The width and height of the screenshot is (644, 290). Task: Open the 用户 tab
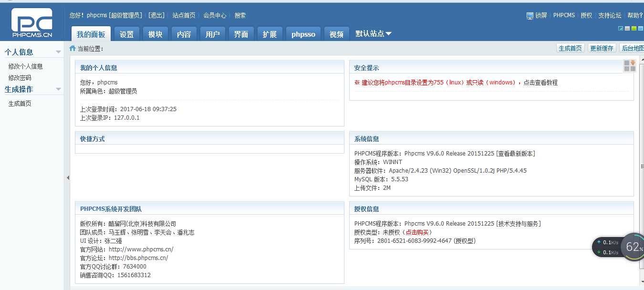[x=213, y=34]
